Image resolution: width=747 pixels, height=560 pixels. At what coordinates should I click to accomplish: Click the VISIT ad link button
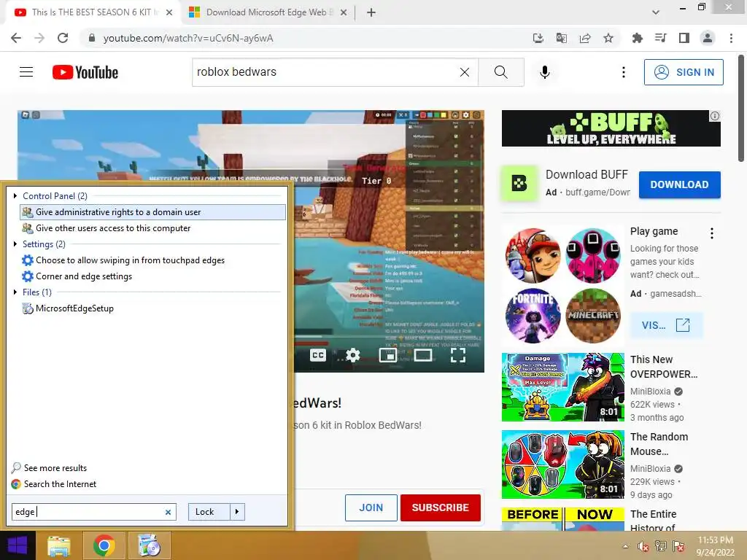click(665, 325)
